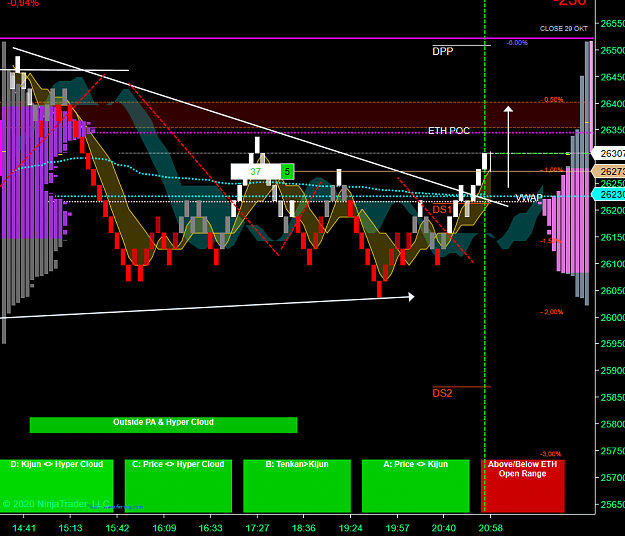Select the ETH POC label
The height and width of the screenshot is (536, 625).
449,131
